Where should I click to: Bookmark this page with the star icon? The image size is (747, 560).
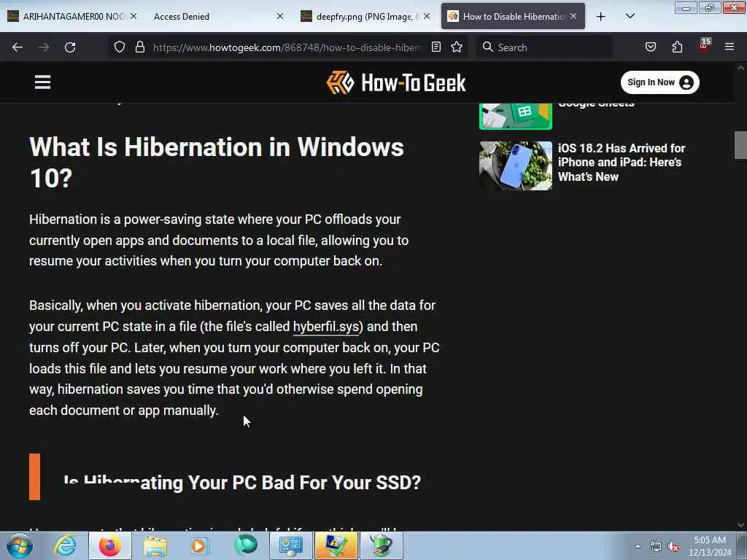pos(457,47)
